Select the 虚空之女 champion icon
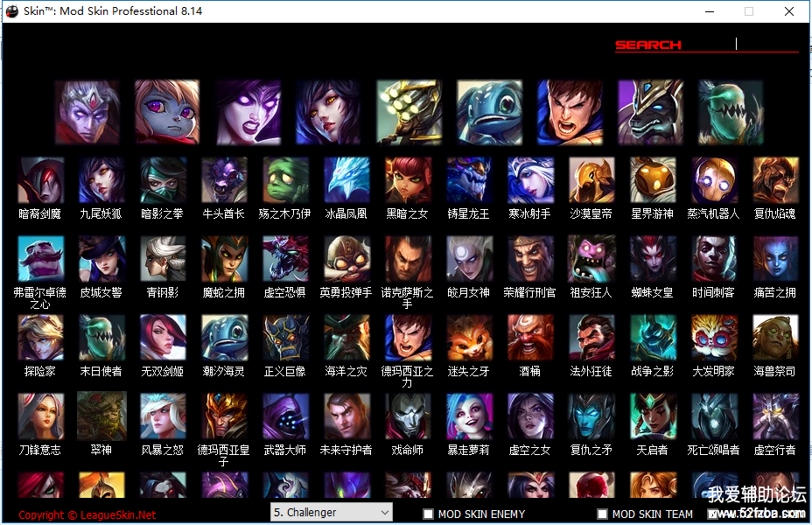This screenshot has height=525, width=812. point(530,416)
